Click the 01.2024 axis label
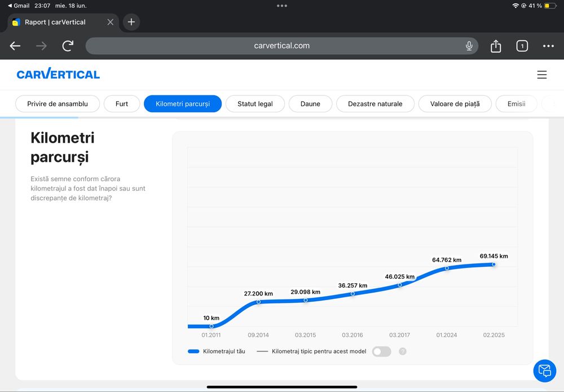Image resolution: width=564 pixels, height=392 pixels. (447, 335)
